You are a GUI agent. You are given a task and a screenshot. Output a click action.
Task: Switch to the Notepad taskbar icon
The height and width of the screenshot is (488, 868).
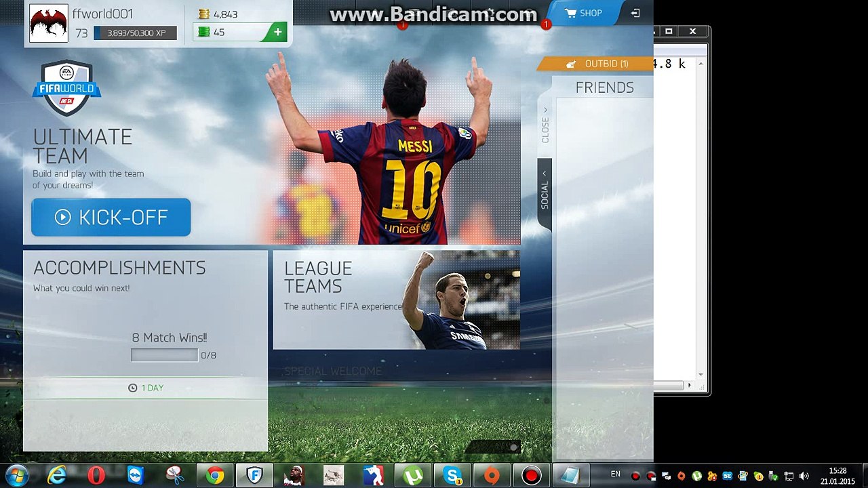click(570, 476)
